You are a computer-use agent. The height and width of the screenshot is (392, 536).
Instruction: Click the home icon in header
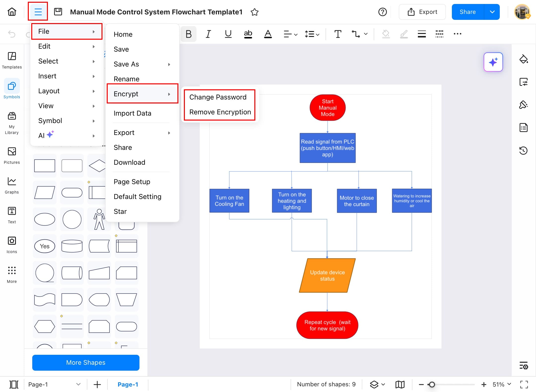point(12,12)
